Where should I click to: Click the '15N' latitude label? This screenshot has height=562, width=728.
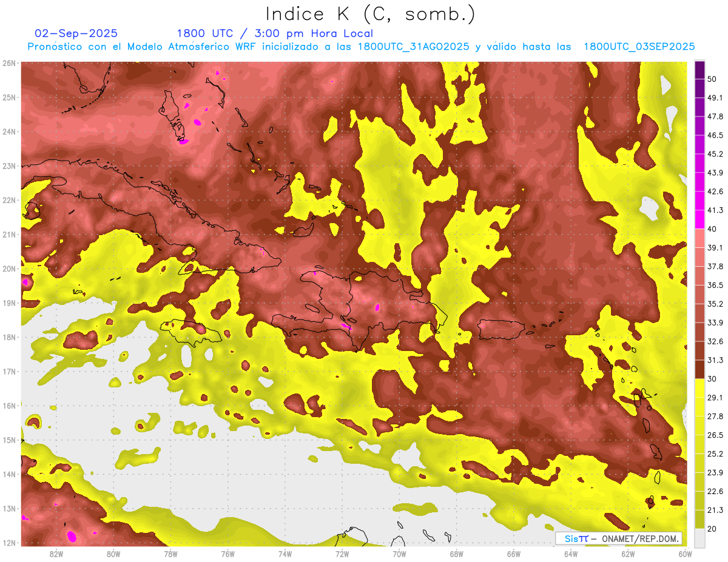(x=9, y=440)
